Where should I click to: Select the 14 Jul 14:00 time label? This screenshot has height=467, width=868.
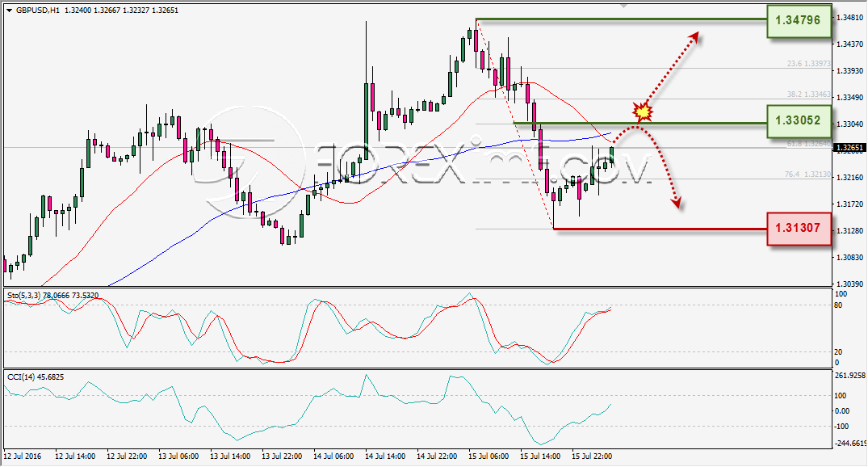coord(385,456)
